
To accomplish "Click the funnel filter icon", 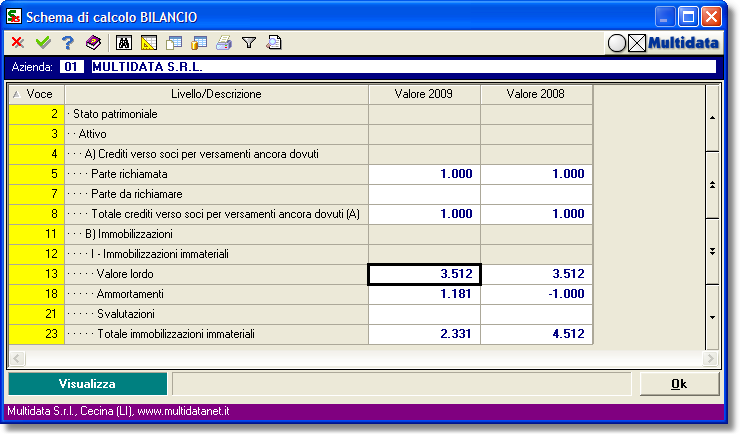I will [249, 43].
